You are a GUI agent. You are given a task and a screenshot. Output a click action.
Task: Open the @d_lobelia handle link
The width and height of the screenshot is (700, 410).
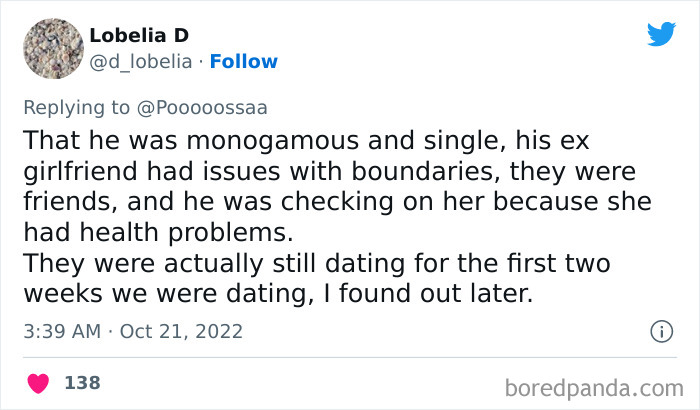coord(140,61)
